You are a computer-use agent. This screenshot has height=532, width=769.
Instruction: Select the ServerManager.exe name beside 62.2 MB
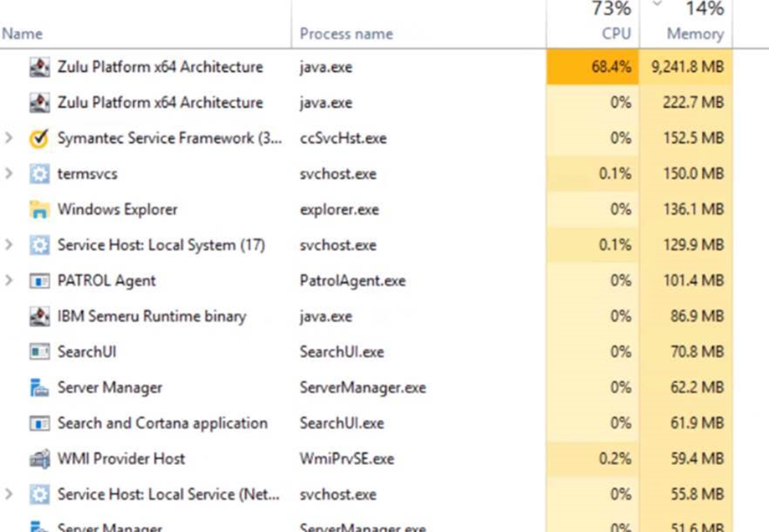363,388
